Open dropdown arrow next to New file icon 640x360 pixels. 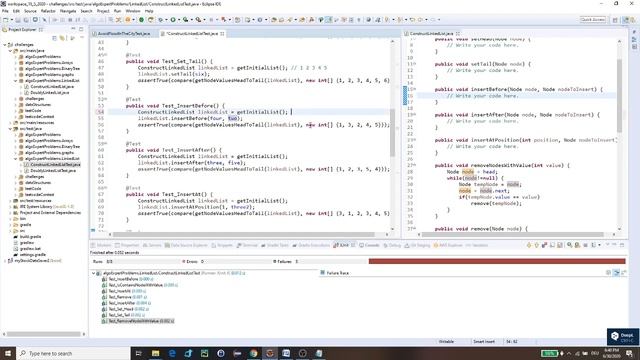[x=11, y=20]
